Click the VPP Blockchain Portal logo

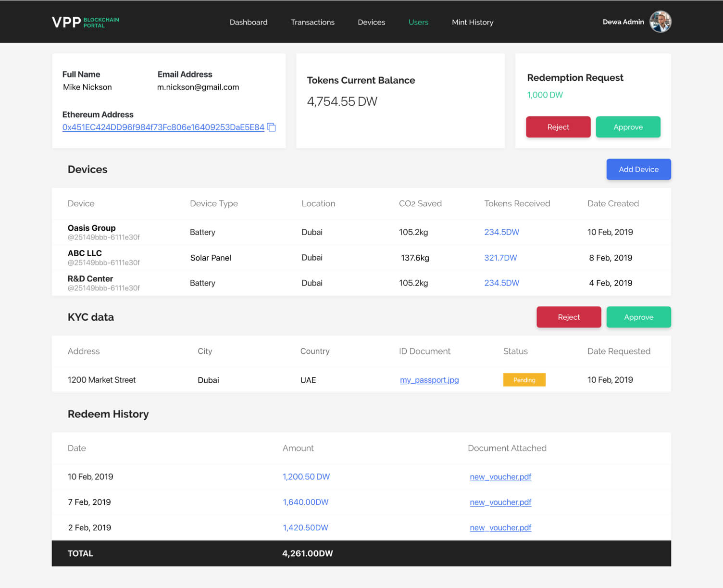pyautogui.click(x=86, y=22)
